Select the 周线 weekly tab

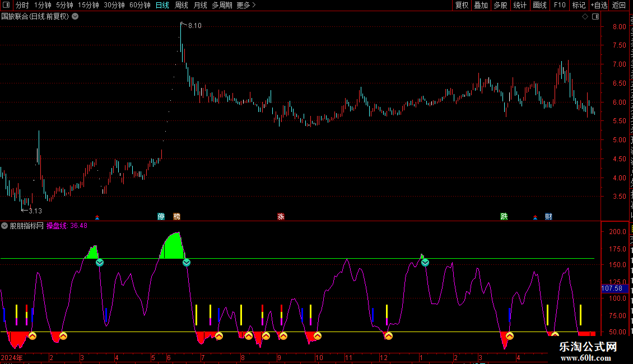tap(181, 5)
